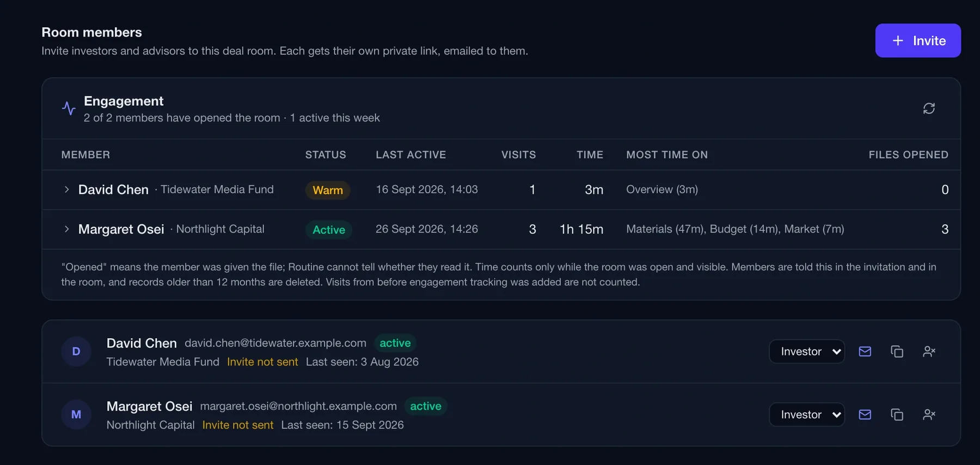980x465 pixels.
Task: Click the 'Room members' heading
Action: pos(91,32)
